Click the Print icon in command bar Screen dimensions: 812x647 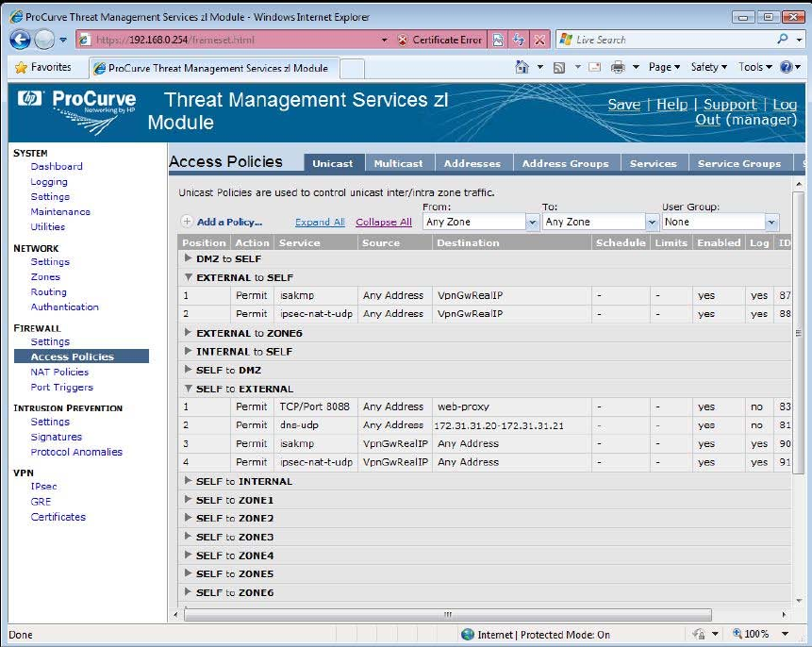pos(618,67)
